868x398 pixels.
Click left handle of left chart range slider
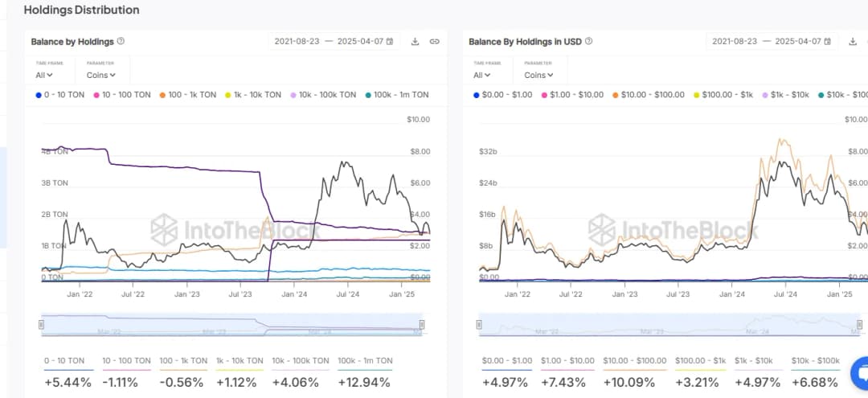point(42,324)
